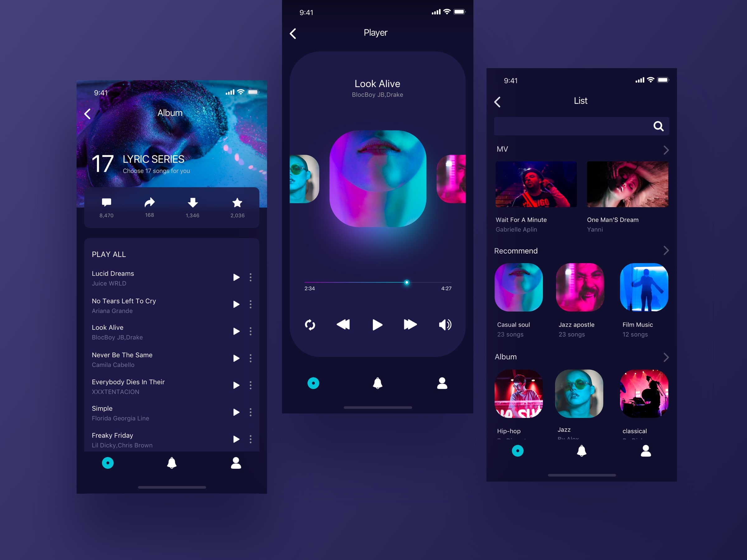
Task: Click the comment icon on album screen
Action: 106,203
